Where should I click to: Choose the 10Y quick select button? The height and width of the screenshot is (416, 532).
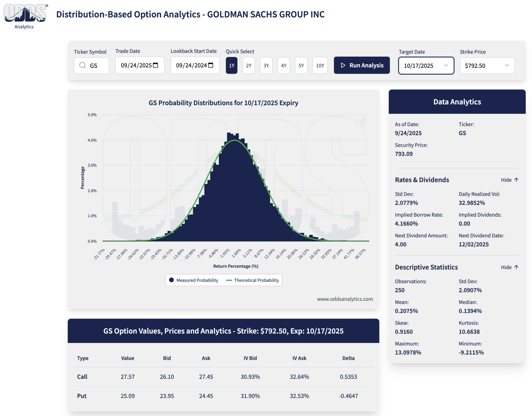pos(320,65)
